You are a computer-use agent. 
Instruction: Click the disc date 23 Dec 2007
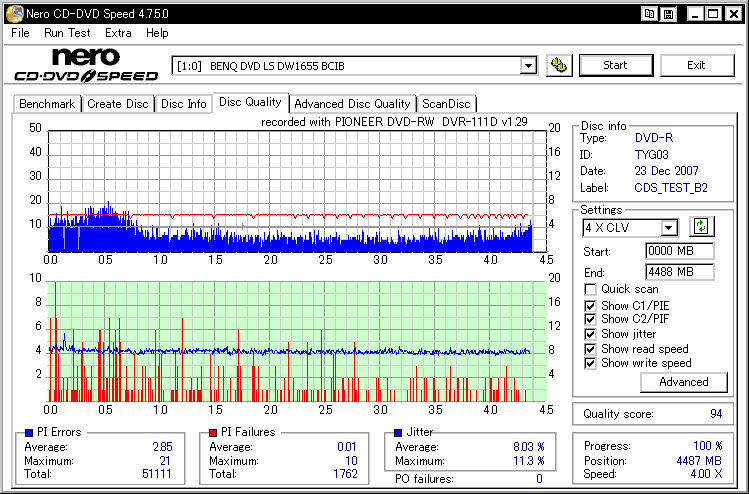[x=666, y=171]
